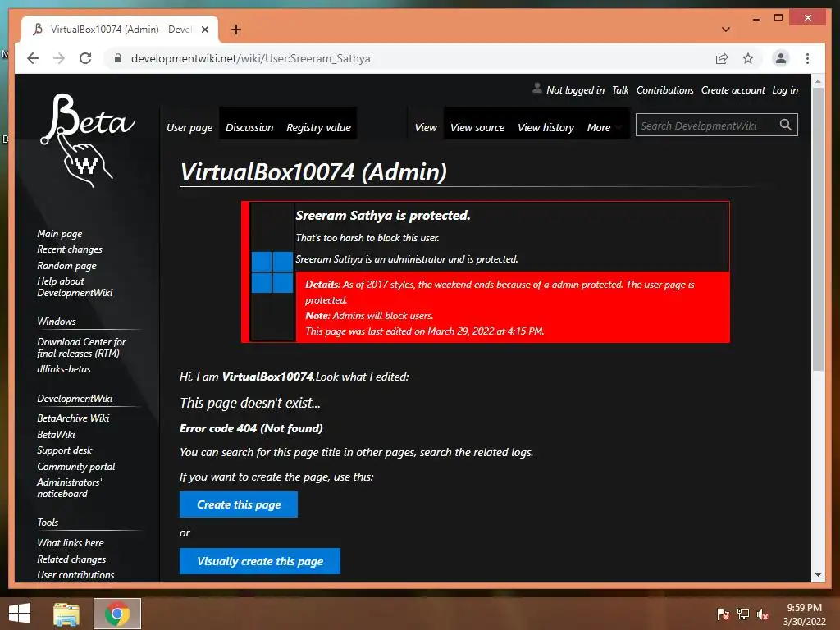Open the Talk link

coord(620,90)
